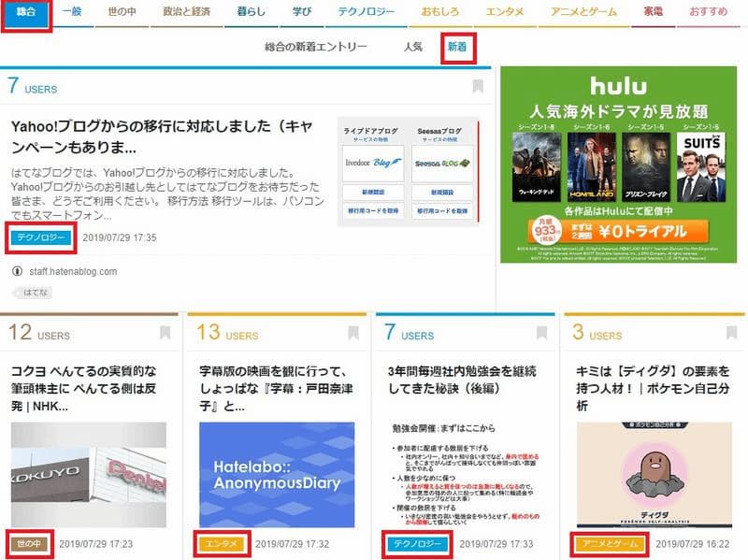Viewport: 748px width, 560px height.
Task: Click the エンタメ category label
Action: tap(222, 544)
